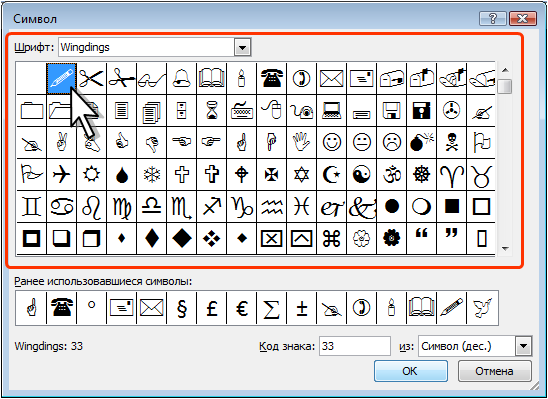Insert the euro sign from recently used symbols
The height and width of the screenshot is (399, 548).
[241, 308]
